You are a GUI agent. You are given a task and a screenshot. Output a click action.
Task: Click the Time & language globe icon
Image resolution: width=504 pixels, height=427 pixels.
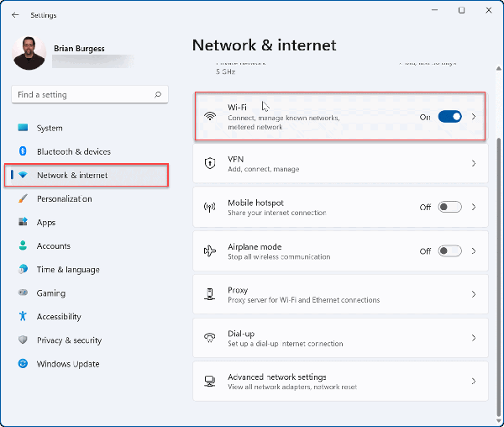pyautogui.click(x=23, y=269)
